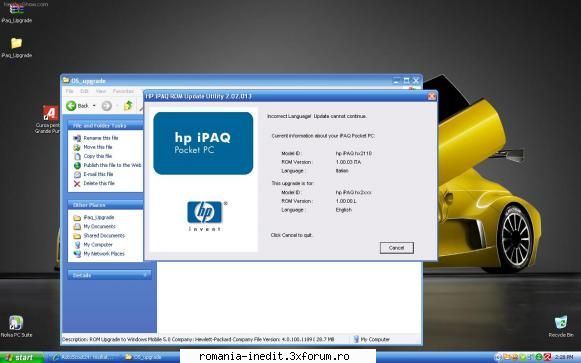The width and height of the screenshot is (581, 363).
Task: Click the hp invent logo
Action: tap(205, 216)
